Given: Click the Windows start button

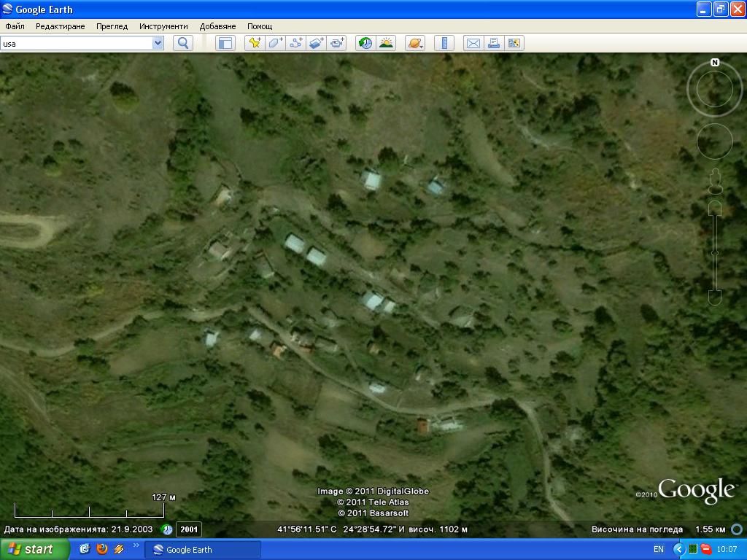Looking at the screenshot, I should (34, 550).
